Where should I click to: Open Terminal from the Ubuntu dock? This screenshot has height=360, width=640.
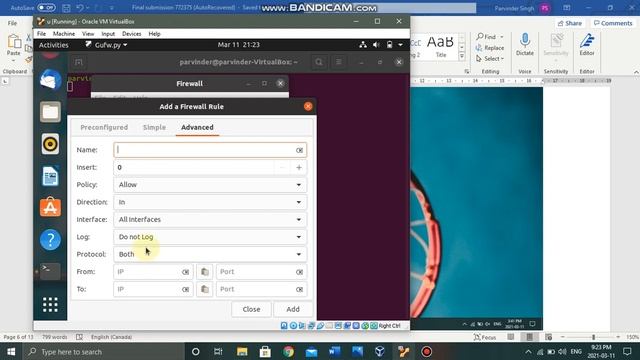(50, 271)
